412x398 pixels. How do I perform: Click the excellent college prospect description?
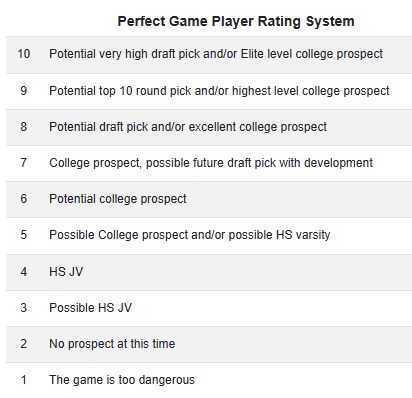tap(188, 127)
